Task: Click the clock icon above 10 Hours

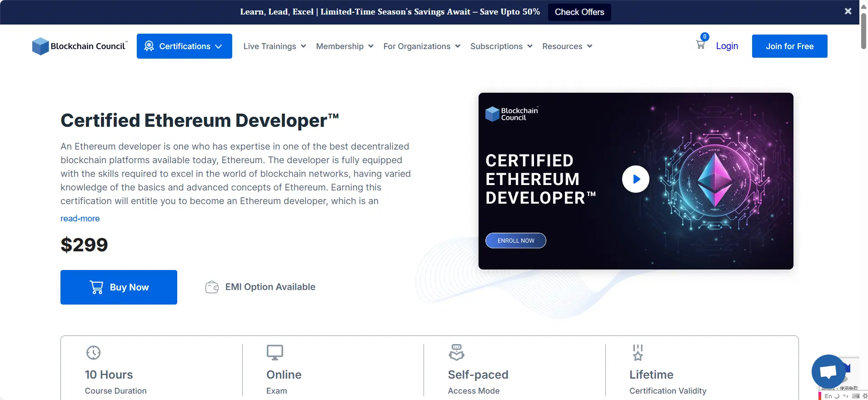Action: [x=94, y=353]
